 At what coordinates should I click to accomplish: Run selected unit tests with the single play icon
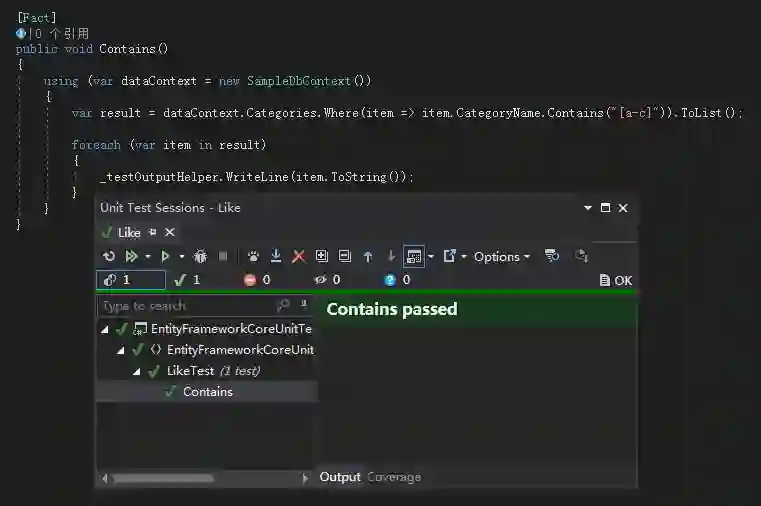pyautogui.click(x=165, y=256)
